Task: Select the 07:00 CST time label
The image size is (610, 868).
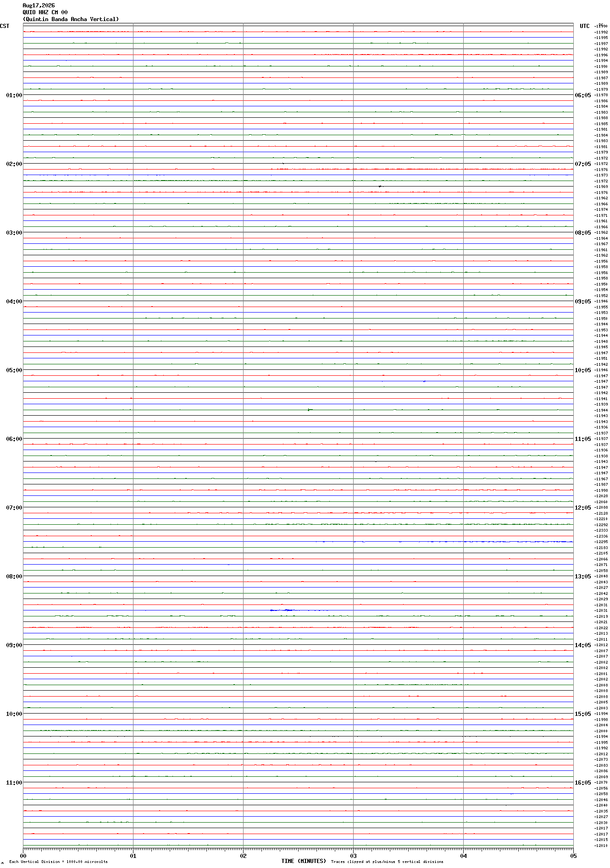Action: pyautogui.click(x=14, y=508)
